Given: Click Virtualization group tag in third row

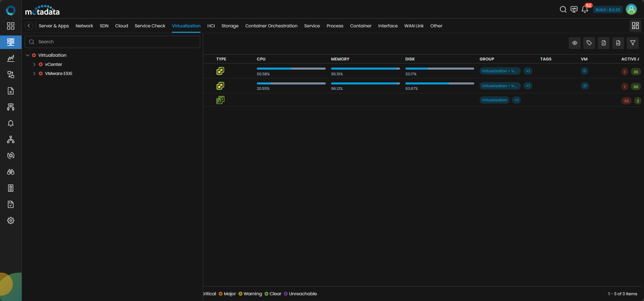Looking at the screenshot, I should (x=494, y=100).
